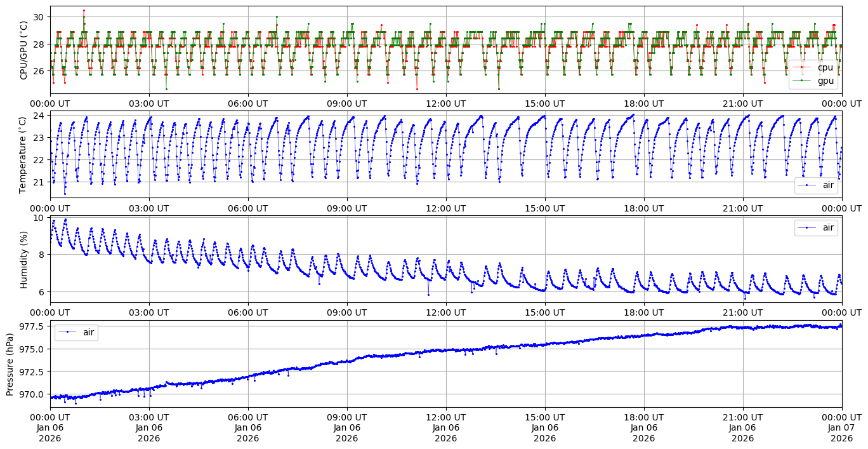
Task: Click the 30 tick on the CPU/GPU axis
Action: [38, 17]
